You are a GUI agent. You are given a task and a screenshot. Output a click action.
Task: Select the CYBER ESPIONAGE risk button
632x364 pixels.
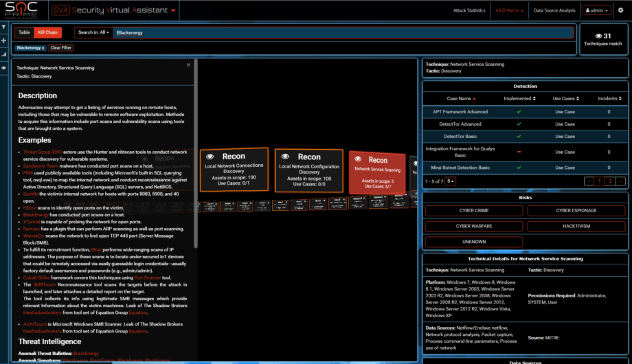click(x=576, y=210)
